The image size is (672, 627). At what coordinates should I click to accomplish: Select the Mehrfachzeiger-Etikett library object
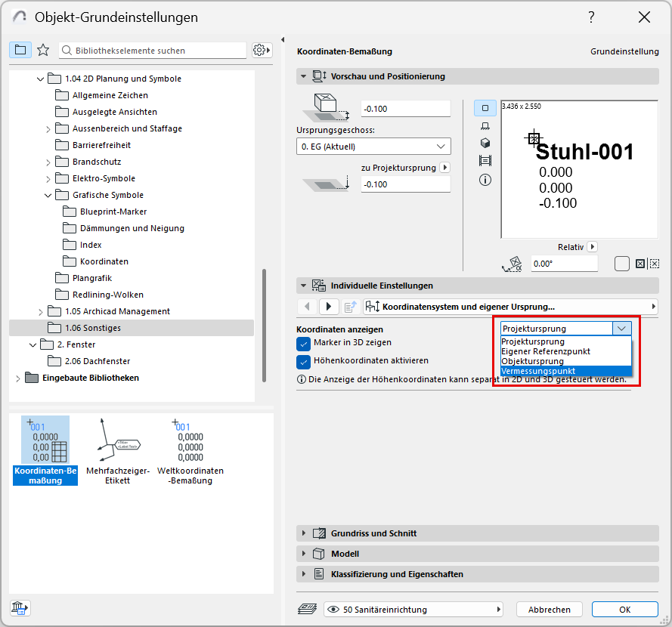pos(117,450)
